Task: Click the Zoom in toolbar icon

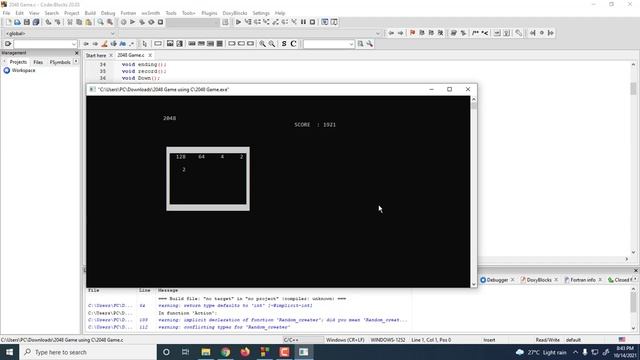Action: pyautogui.click(x=262, y=44)
